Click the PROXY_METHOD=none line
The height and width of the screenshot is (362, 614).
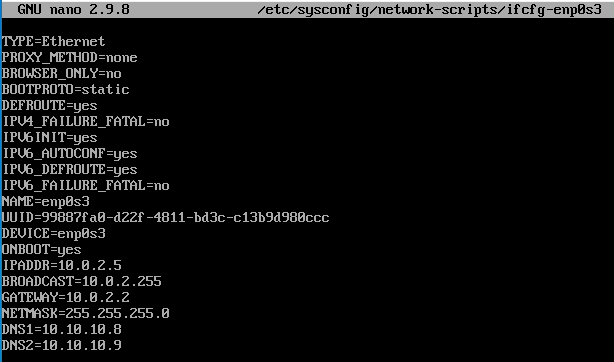point(70,57)
